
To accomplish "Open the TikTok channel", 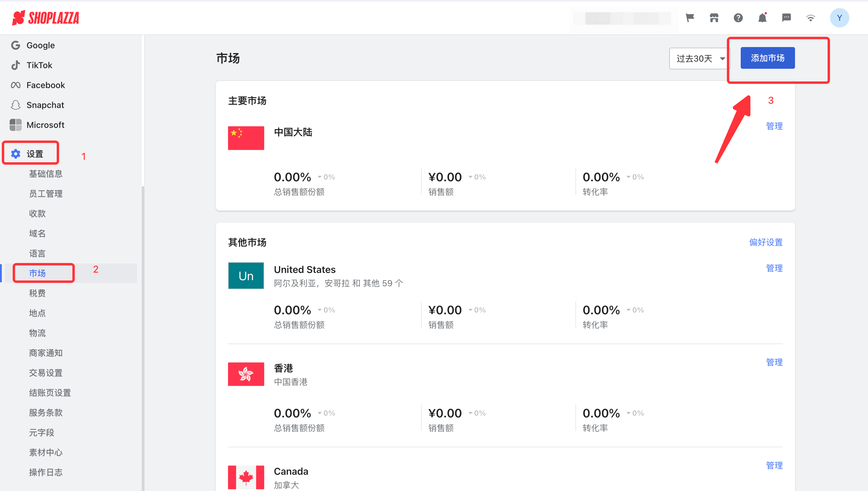I will point(39,65).
